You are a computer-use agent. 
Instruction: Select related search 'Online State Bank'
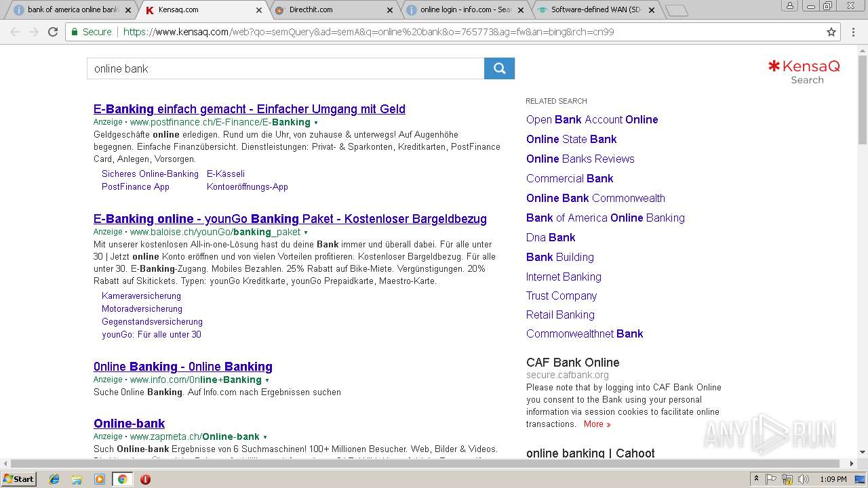click(x=572, y=140)
